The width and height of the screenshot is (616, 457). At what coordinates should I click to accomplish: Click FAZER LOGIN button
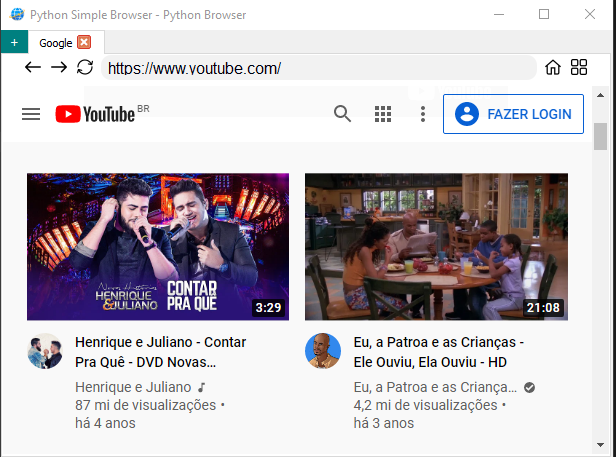click(513, 114)
